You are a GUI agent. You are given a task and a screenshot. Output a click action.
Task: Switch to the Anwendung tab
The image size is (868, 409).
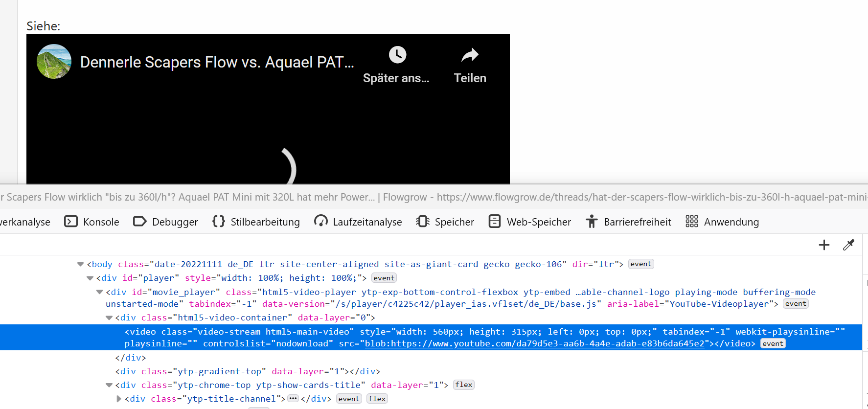point(722,222)
